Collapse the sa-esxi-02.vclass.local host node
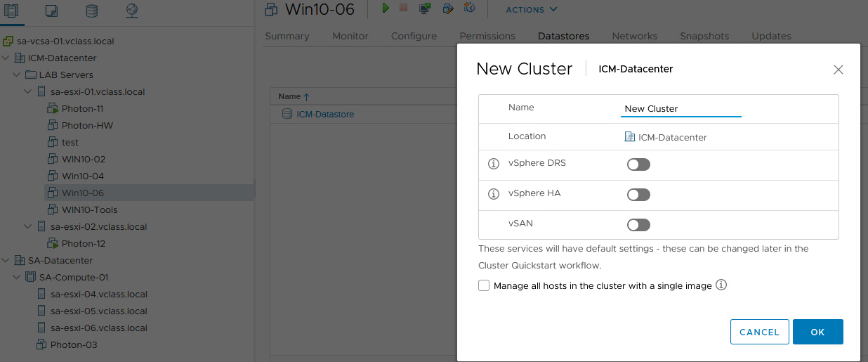 click(x=28, y=226)
